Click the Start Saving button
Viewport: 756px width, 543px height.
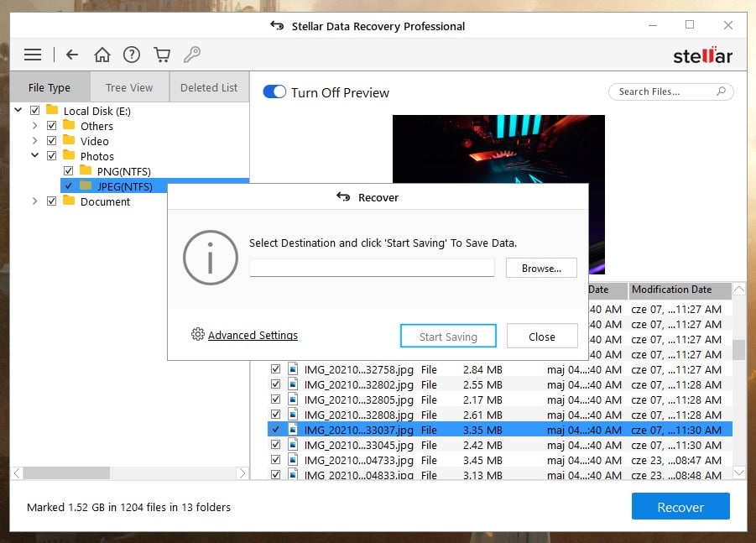click(x=448, y=336)
